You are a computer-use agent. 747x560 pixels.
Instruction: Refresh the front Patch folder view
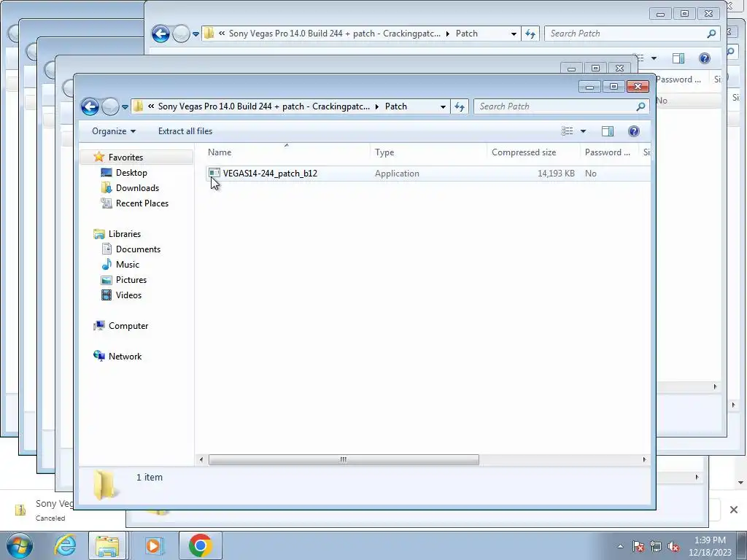coord(460,106)
